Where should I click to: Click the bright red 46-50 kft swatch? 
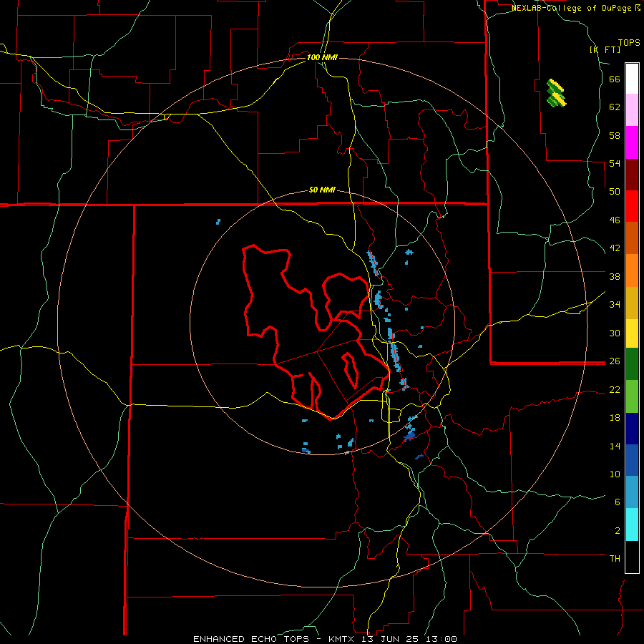coord(632,207)
